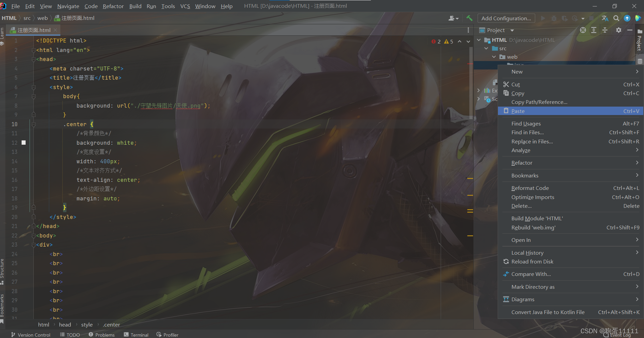Fold the html tag on line 2
The height and width of the screenshot is (338, 644).
pos(33,50)
